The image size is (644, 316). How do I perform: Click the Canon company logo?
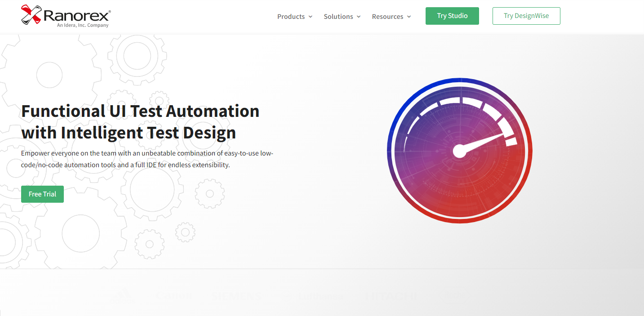[173, 295]
